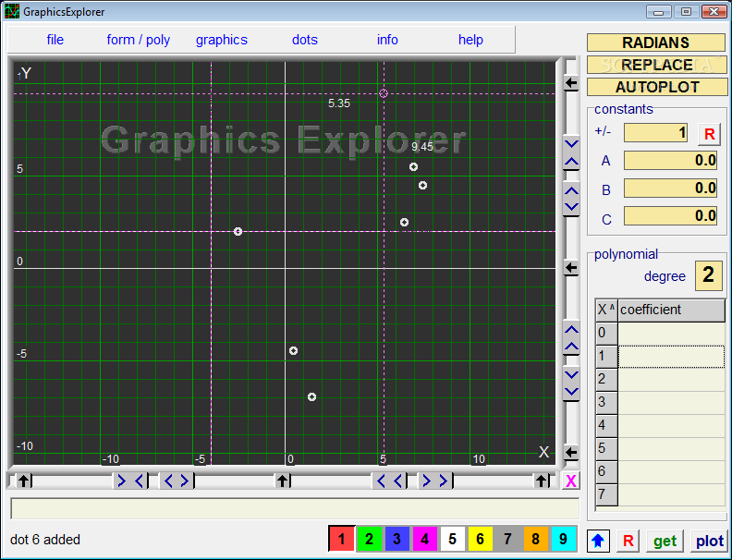Open the form / poly menu
The width and height of the screenshot is (732, 560).
coord(139,40)
